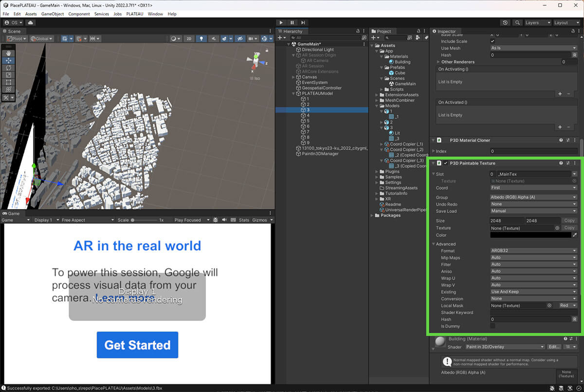Image resolution: width=584 pixels, height=392 pixels.
Task: Expand the Plugins folder in Project
Action: tap(377, 172)
